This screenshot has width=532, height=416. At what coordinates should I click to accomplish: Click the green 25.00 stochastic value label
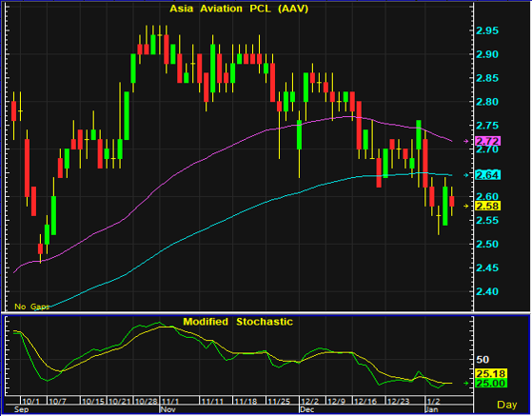(x=491, y=383)
